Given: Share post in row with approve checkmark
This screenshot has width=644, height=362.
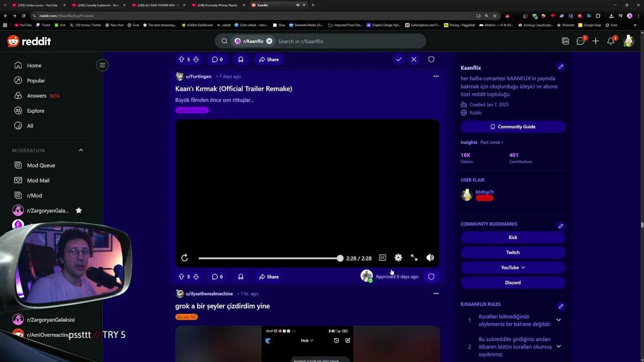Looking at the screenshot, I should pos(269,59).
